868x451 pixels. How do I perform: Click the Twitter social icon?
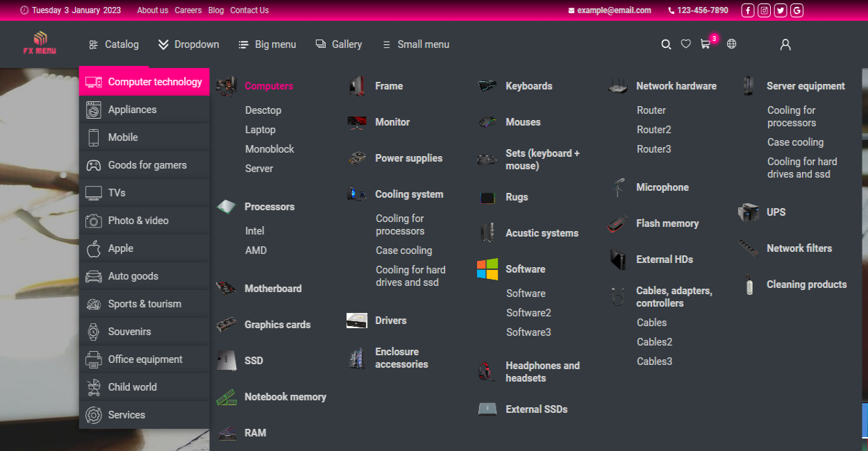click(x=781, y=10)
